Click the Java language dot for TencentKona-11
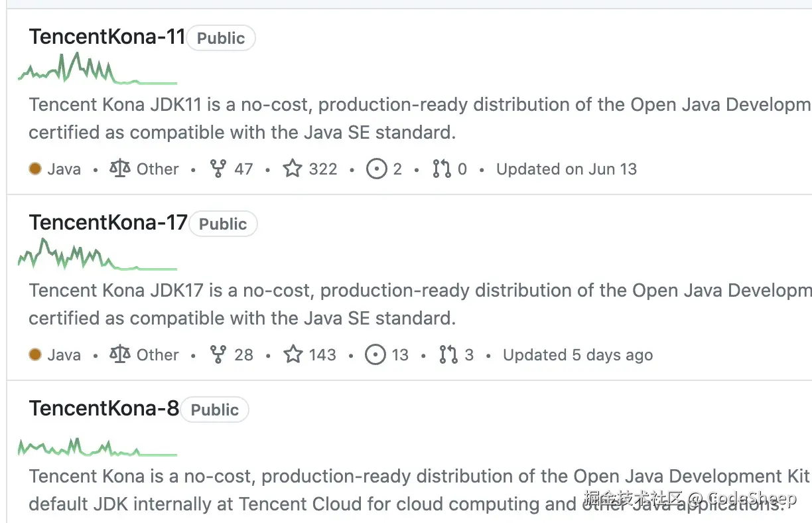 coord(35,169)
